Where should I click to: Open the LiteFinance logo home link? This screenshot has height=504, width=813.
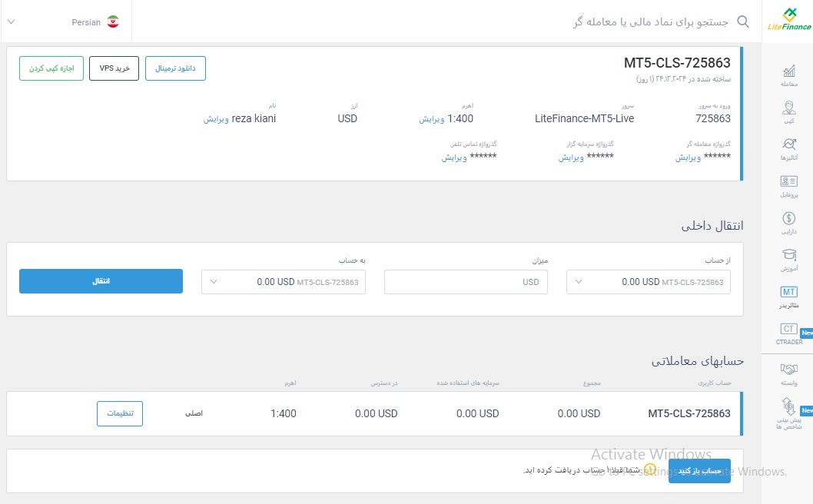789,20
